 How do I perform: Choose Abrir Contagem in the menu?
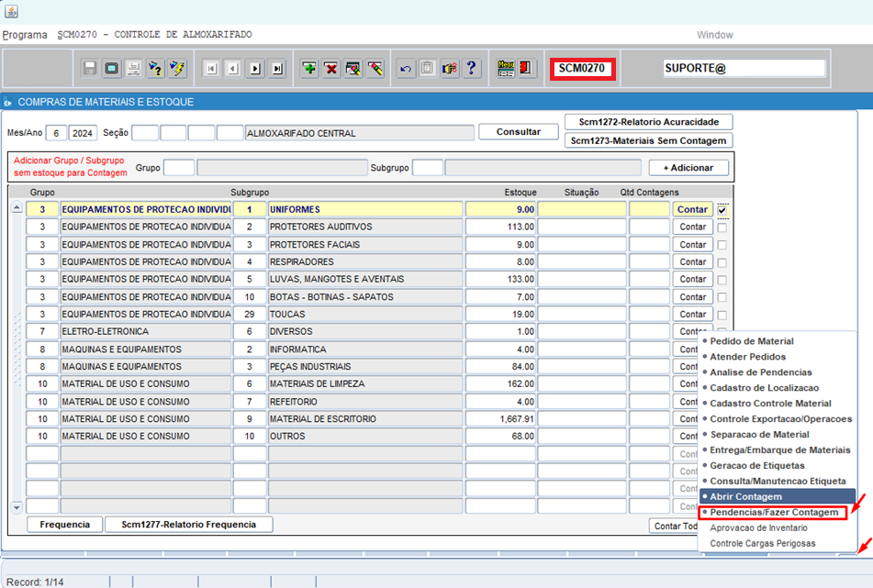[778, 496]
